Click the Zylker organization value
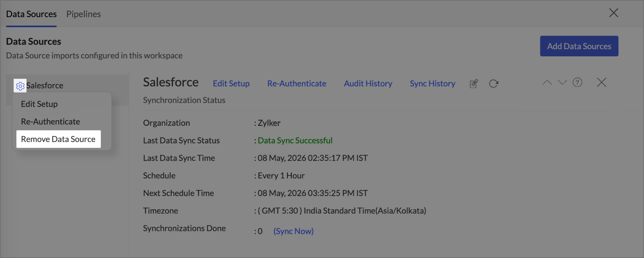This screenshot has height=258, width=644. tap(269, 123)
